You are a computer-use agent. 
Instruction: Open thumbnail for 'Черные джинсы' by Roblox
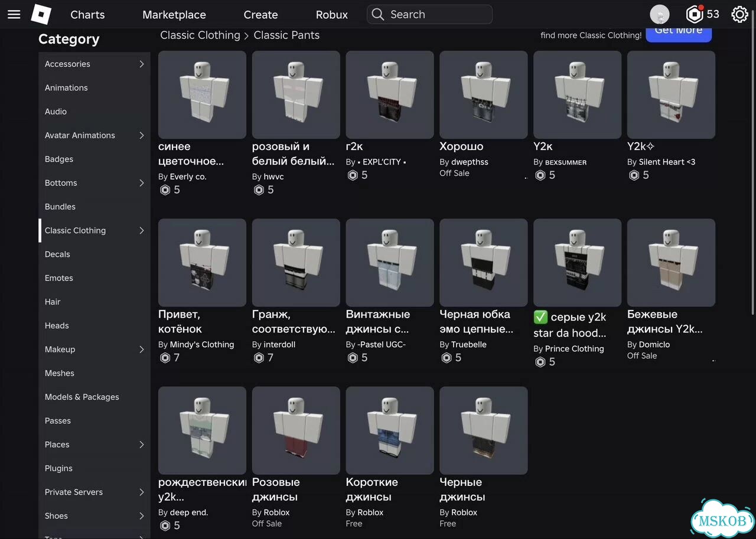point(484,430)
